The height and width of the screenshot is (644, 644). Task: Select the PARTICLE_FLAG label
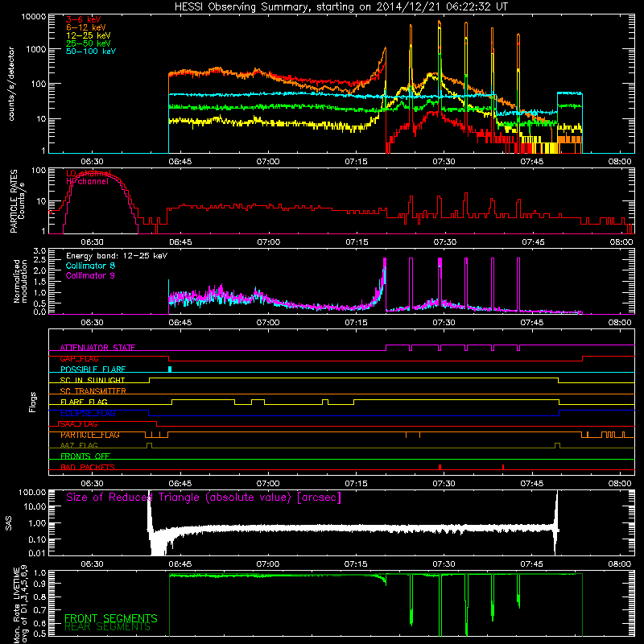tap(90, 435)
